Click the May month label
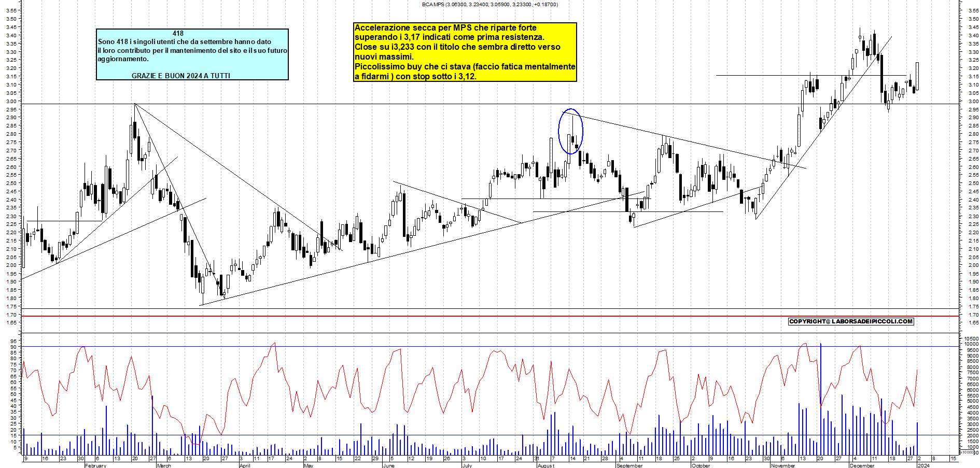 pos(309,465)
